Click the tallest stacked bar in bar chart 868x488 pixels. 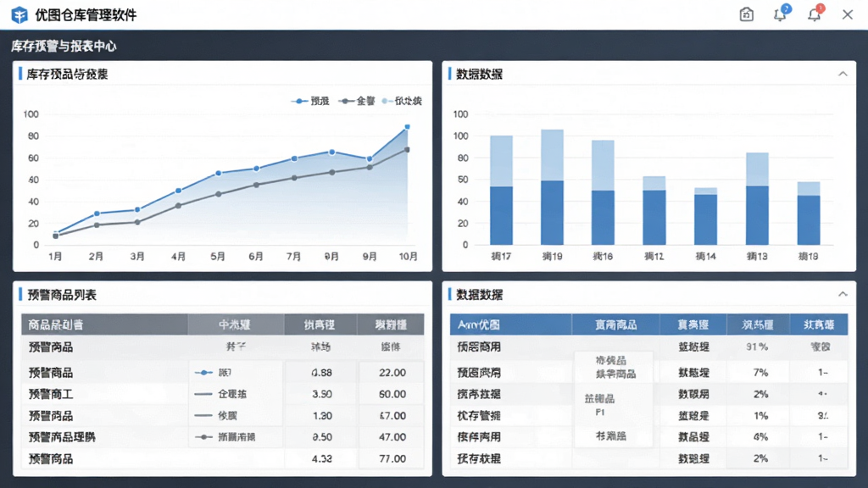click(x=552, y=187)
